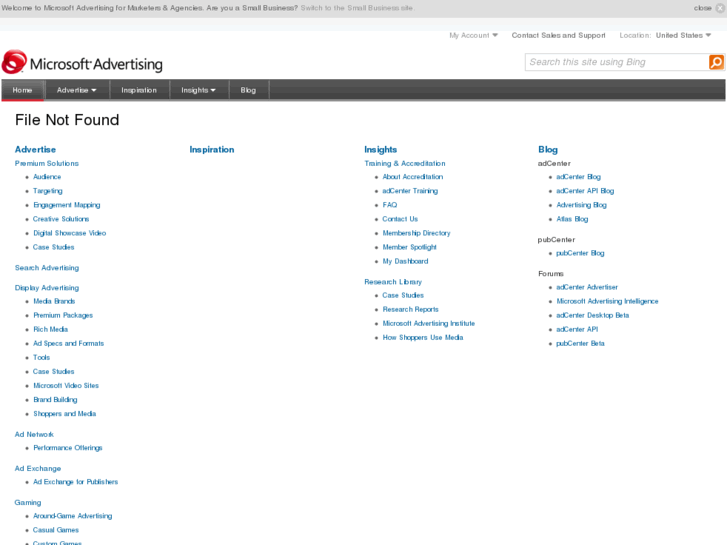Viewport: 727px width, 545px height.
Task: Open Case Studies under Premium Solutions
Action: (x=54, y=247)
